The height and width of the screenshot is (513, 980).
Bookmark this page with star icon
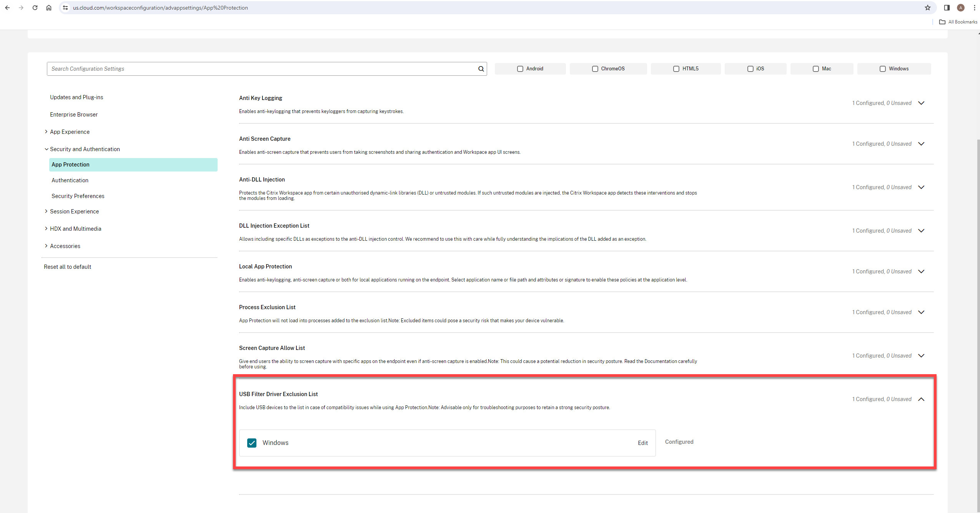pos(927,8)
